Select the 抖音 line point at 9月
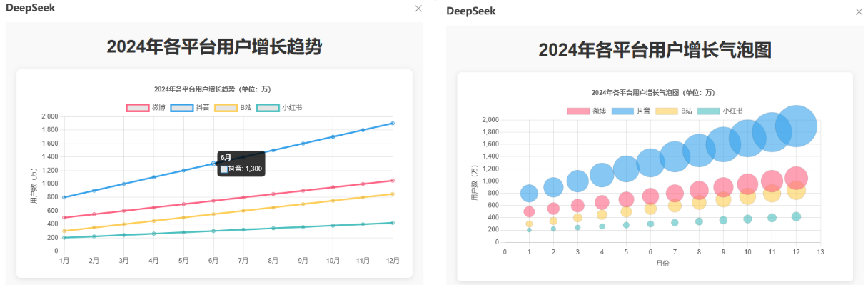Viewport: 868px width, 285px height. [x=303, y=144]
